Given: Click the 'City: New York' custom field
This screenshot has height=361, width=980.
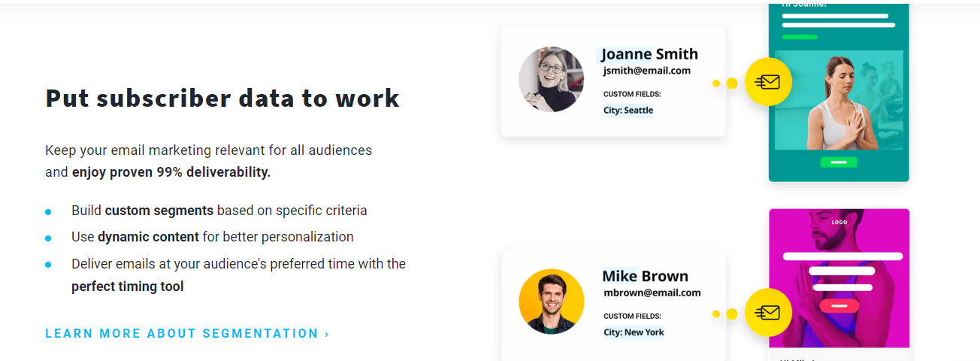Looking at the screenshot, I should click(x=634, y=332).
